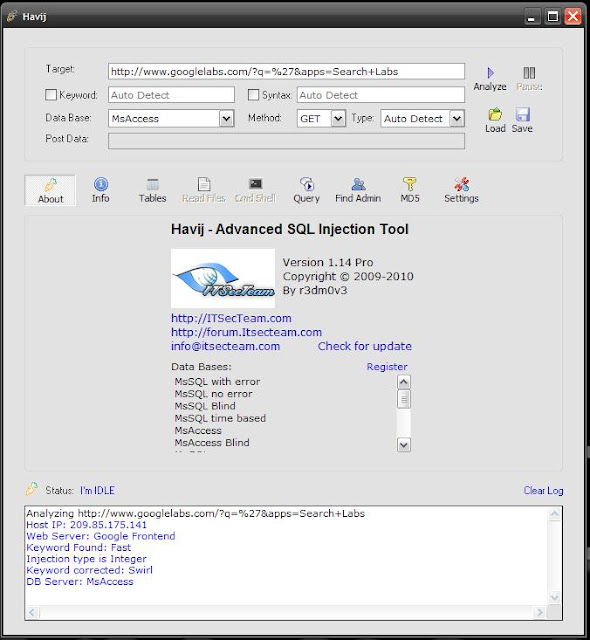Click the log panel scroll down arrow

555,598
